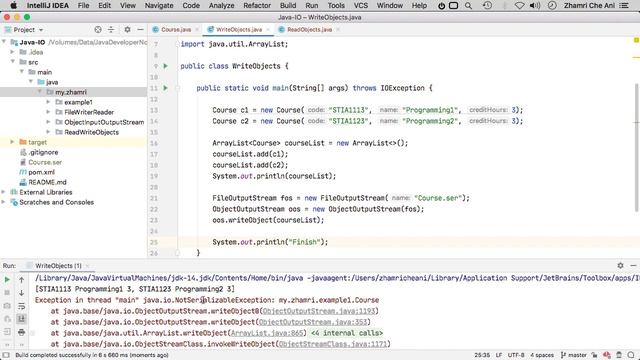Expand External Libraries node
The width and height of the screenshot is (640, 360).
point(4,192)
